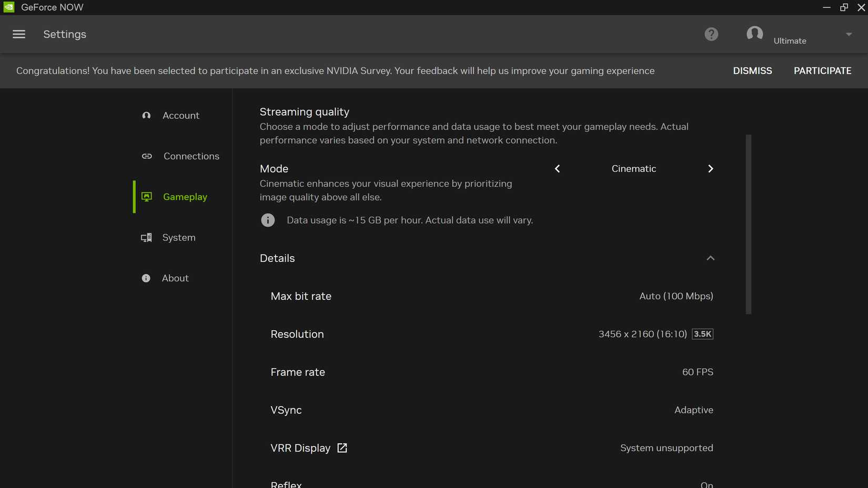Click the data usage info icon
The height and width of the screenshot is (488, 868).
pos(268,220)
